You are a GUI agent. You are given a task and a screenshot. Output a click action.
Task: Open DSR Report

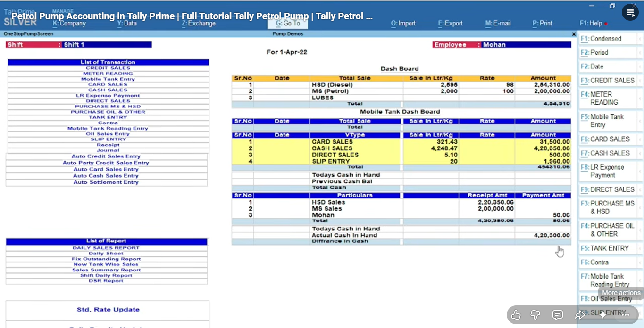click(x=106, y=281)
